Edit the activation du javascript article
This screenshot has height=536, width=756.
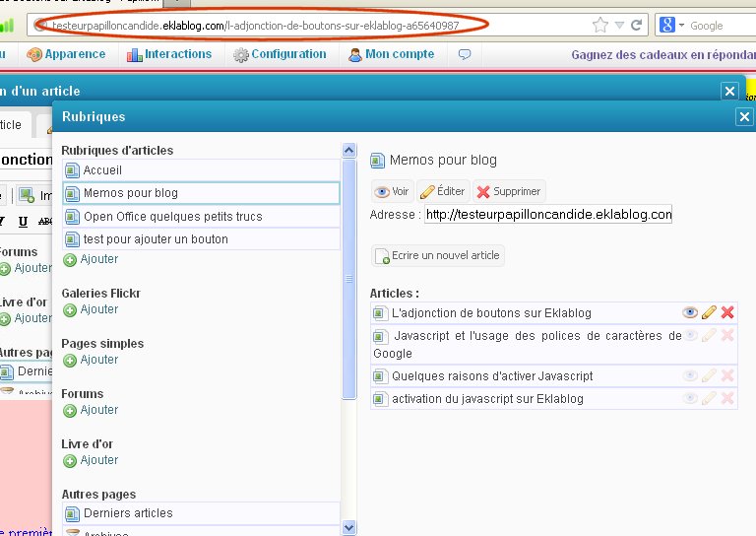tap(709, 398)
